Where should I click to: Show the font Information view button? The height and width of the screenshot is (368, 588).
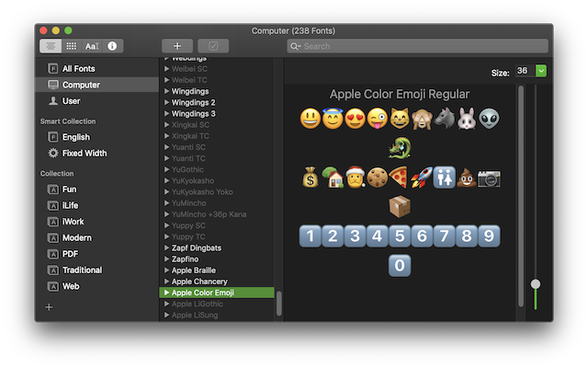click(112, 46)
